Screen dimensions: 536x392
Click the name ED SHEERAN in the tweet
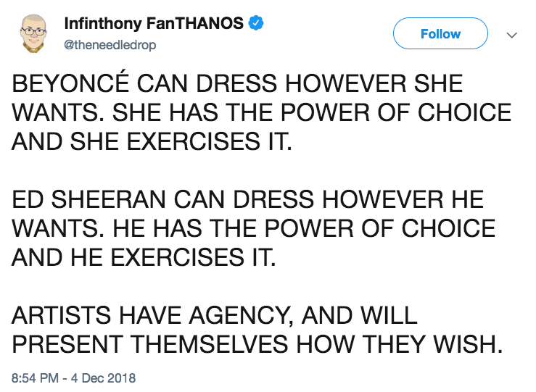point(89,199)
